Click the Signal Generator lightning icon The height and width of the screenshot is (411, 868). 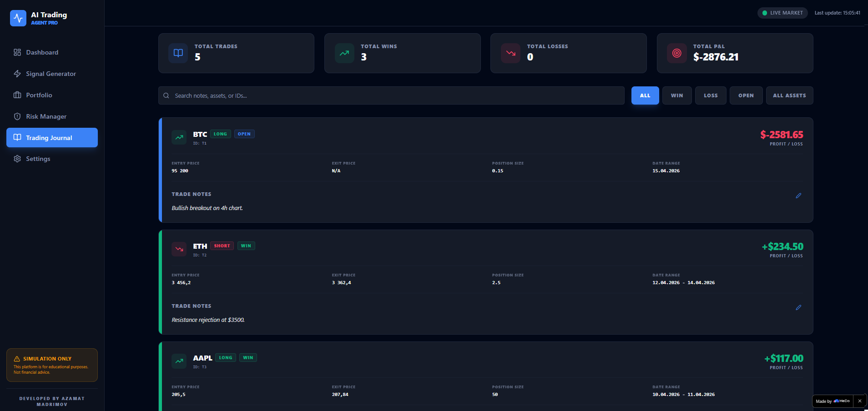tap(17, 74)
